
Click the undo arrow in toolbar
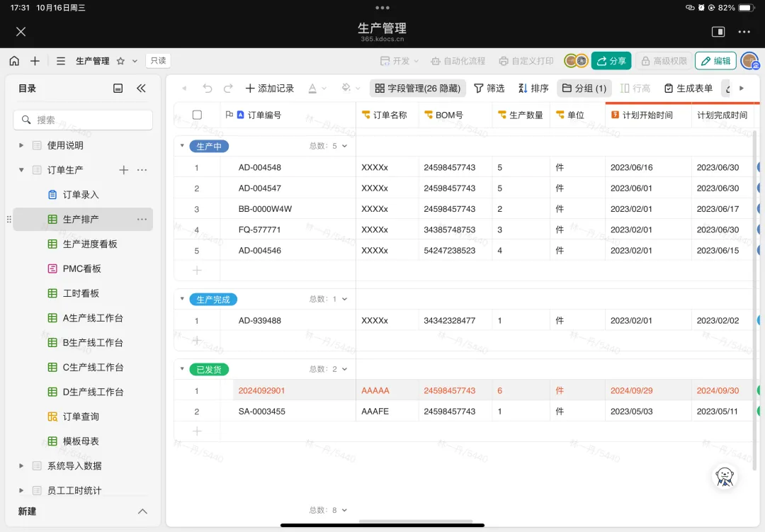click(x=207, y=89)
